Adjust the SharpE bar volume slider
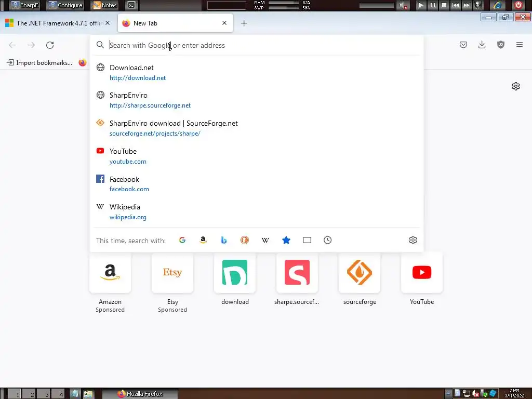The height and width of the screenshot is (399, 532). pyautogui.click(x=377, y=5)
